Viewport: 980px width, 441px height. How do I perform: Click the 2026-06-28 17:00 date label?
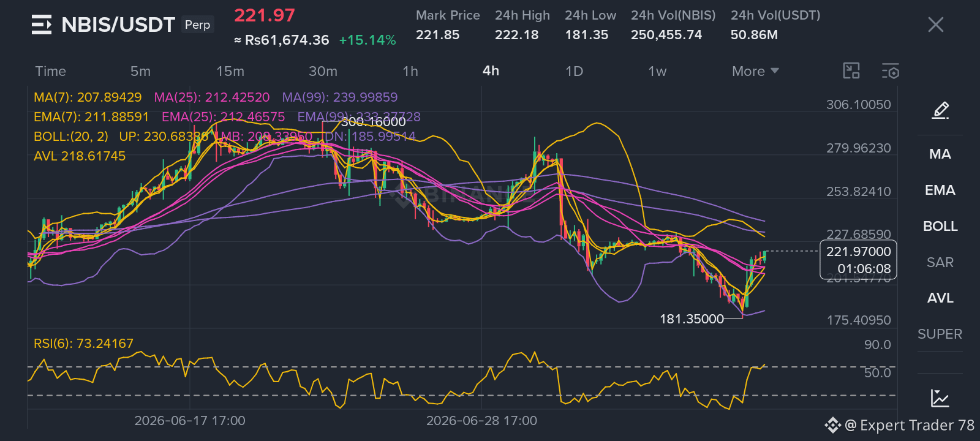(481, 421)
